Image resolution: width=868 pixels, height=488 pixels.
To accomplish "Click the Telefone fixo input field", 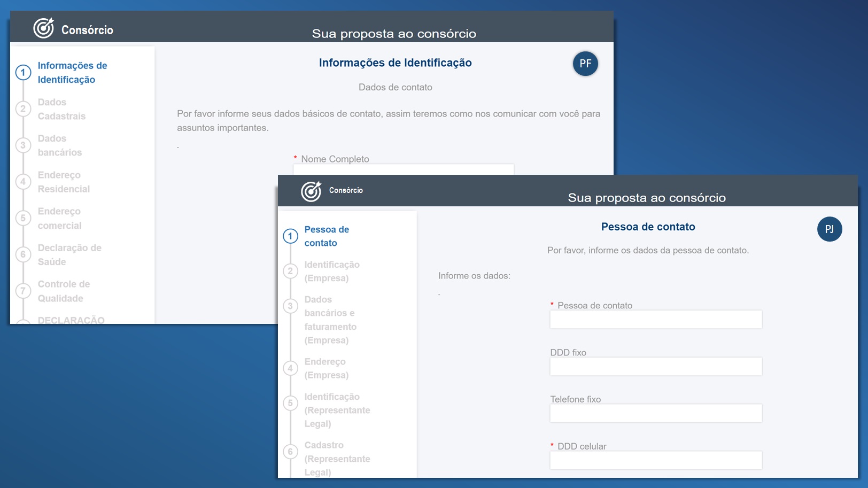I will [655, 413].
